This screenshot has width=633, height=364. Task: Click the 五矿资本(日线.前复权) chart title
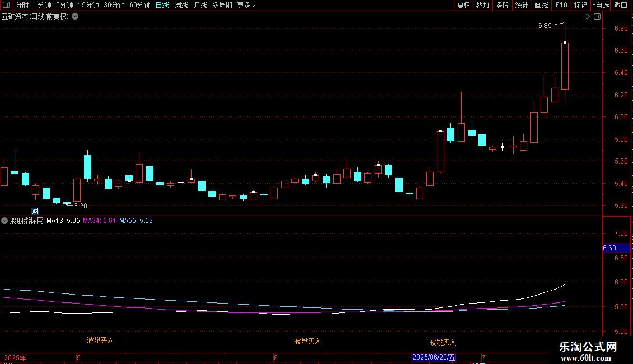click(35, 17)
